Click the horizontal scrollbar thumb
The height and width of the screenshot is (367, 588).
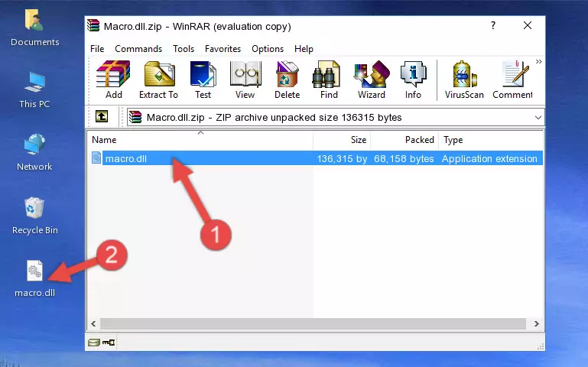313,323
